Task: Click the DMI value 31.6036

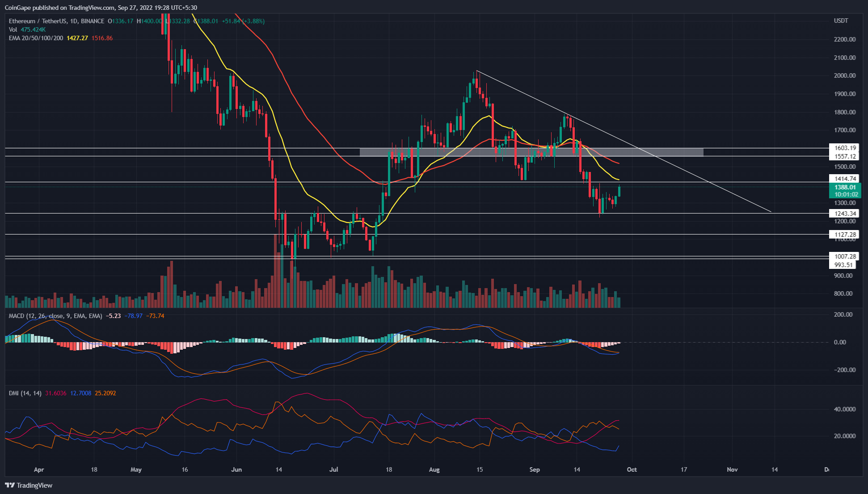Action: pyautogui.click(x=56, y=394)
